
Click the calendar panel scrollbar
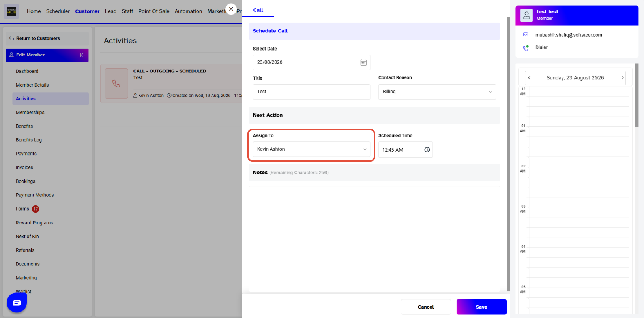637,95
